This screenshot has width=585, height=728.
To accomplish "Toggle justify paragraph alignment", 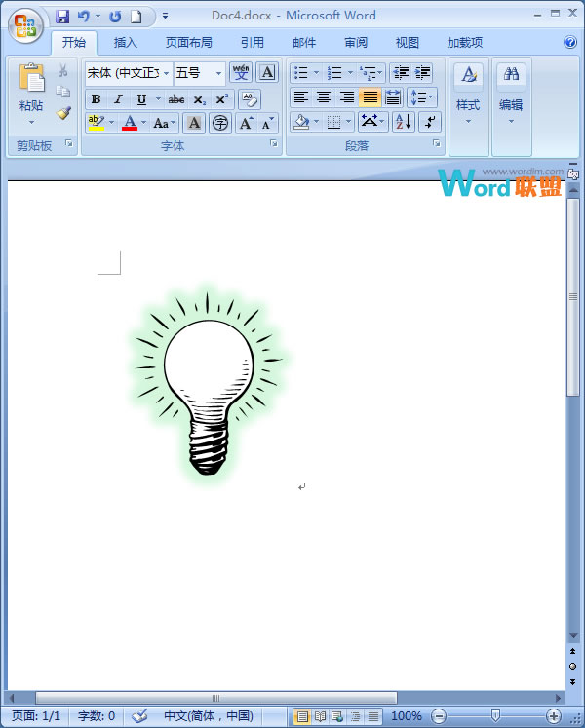I will pos(370,97).
